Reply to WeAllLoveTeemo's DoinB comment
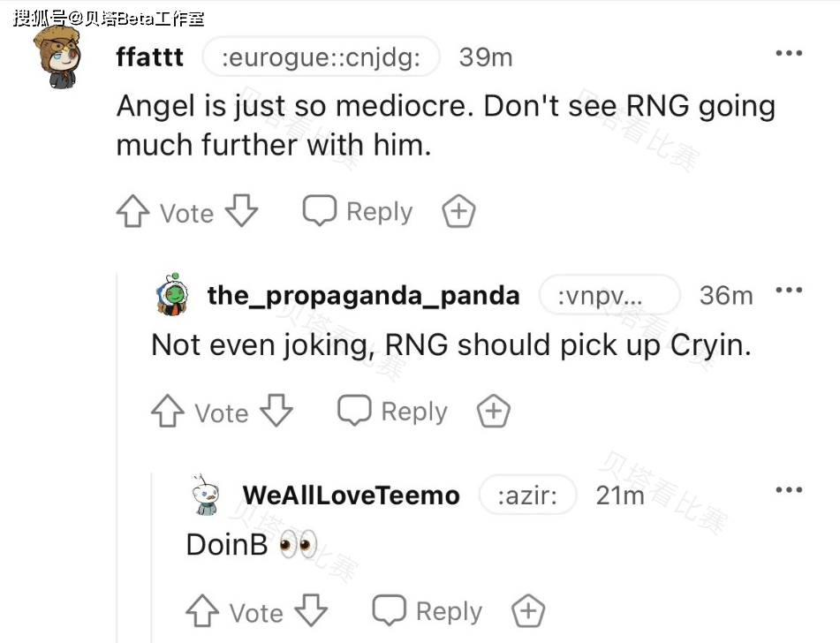 [x=427, y=611]
